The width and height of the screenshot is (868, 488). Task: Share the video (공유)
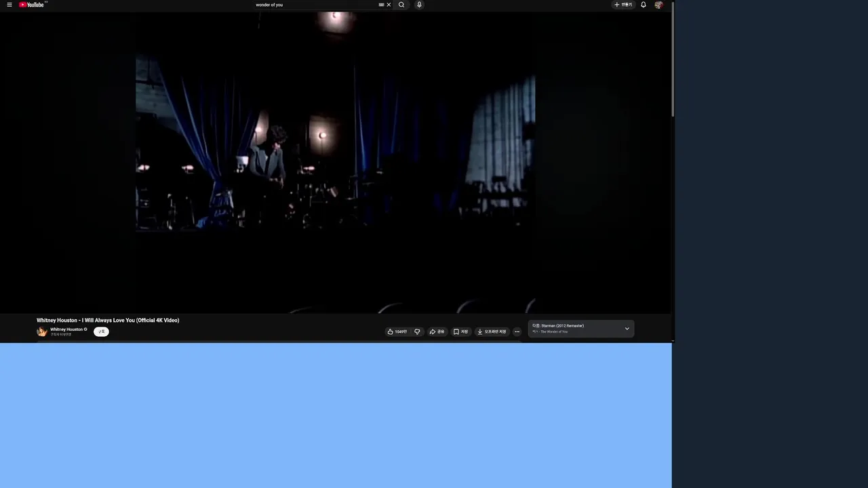click(x=437, y=331)
